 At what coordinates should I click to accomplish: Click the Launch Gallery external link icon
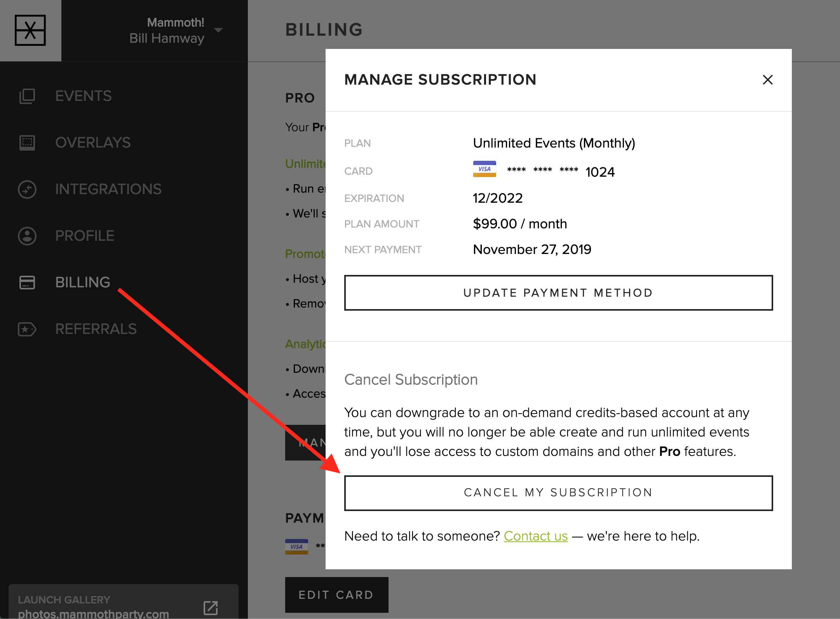coord(211,608)
